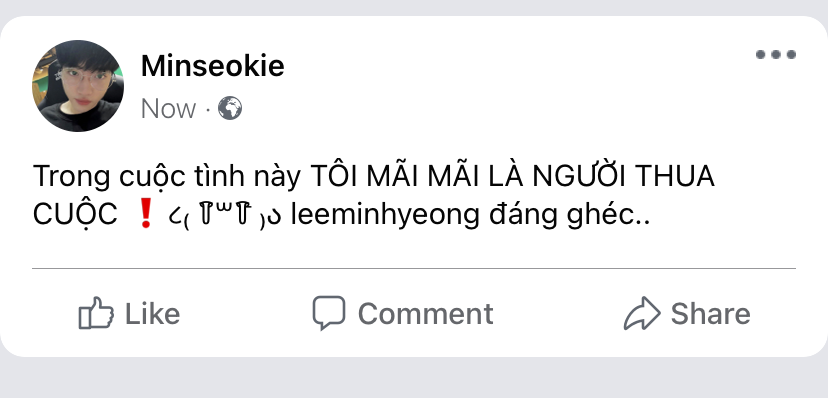Viewport: 828px width, 398px height.
Task: Open Minseokie's round profile picture
Action: pos(78,86)
